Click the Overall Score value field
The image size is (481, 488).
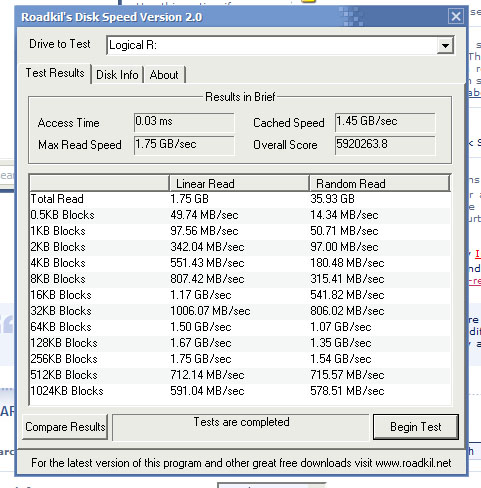[385, 145]
